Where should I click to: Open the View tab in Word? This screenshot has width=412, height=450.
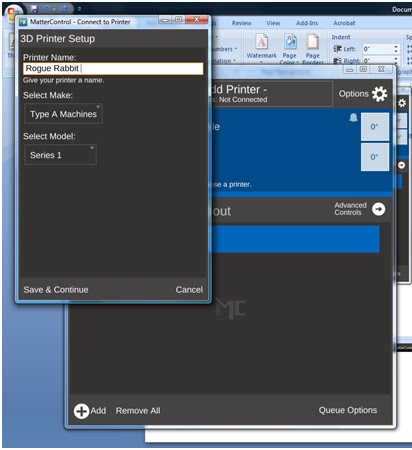point(273,23)
